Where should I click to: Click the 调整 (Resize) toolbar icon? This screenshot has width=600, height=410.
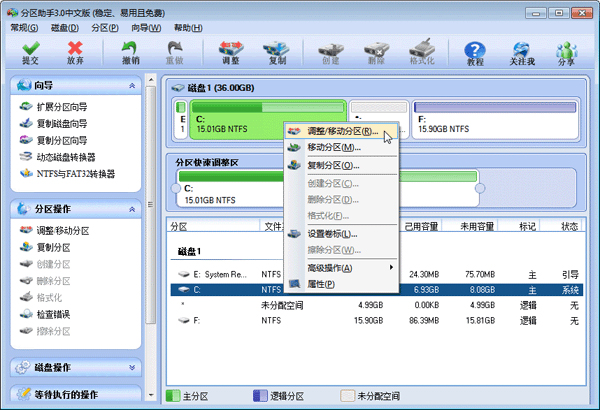tap(230, 52)
